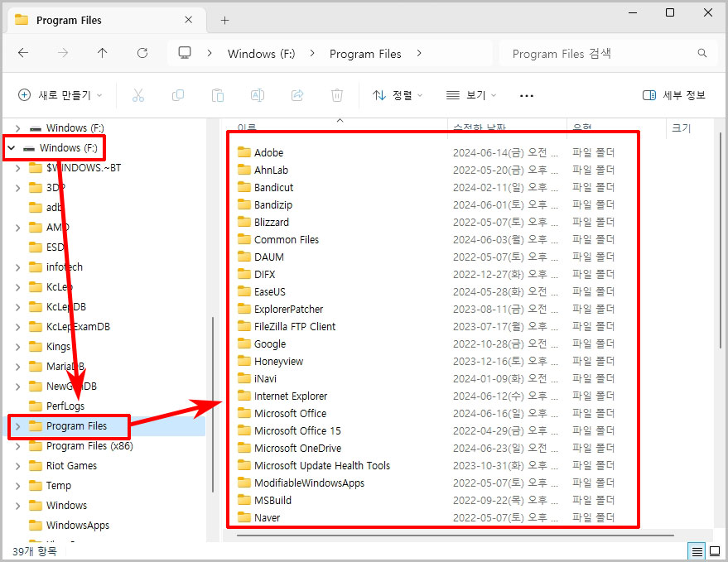Click the Delete trash can icon

(x=337, y=96)
